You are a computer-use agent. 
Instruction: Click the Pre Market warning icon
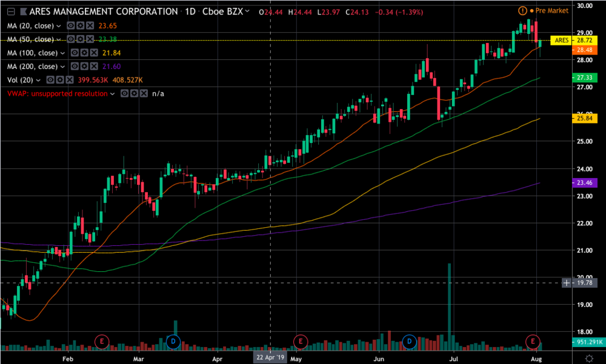(523, 11)
